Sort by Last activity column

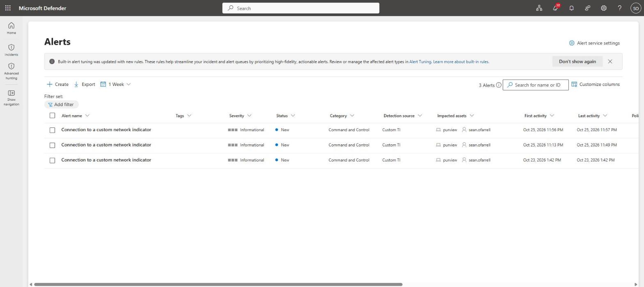tap(592, 116)
